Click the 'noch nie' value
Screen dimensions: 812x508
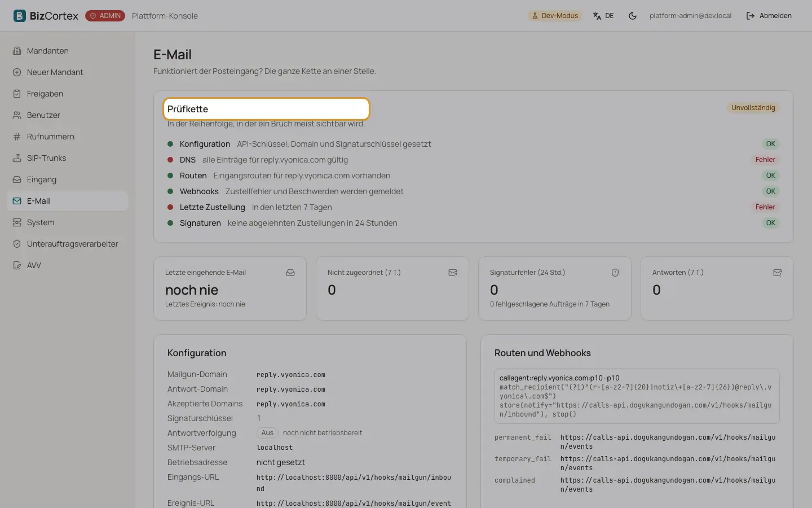click(192, 290)
